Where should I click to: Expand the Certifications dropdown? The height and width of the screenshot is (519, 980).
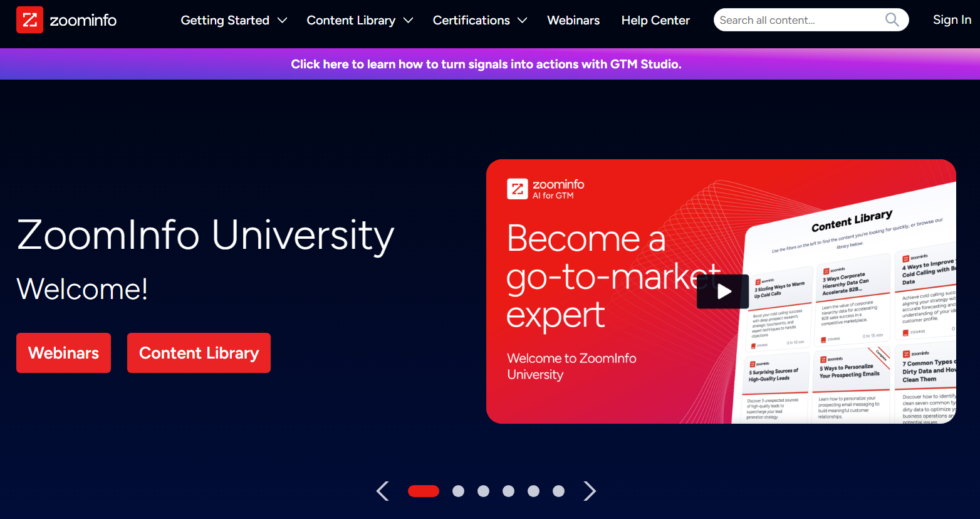tap(480, 20)
